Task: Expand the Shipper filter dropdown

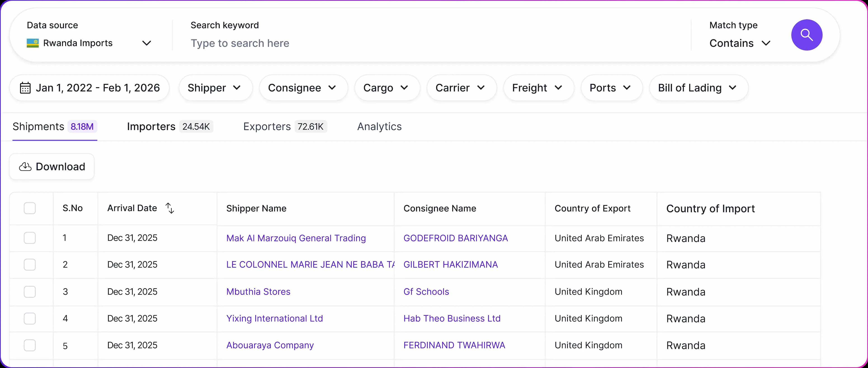Action: [215, 88]
